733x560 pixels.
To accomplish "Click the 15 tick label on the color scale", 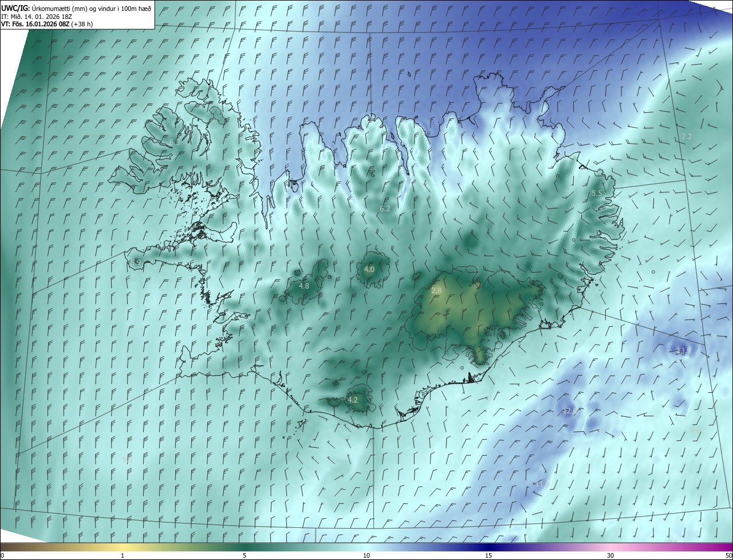I will tap(488, 555).
